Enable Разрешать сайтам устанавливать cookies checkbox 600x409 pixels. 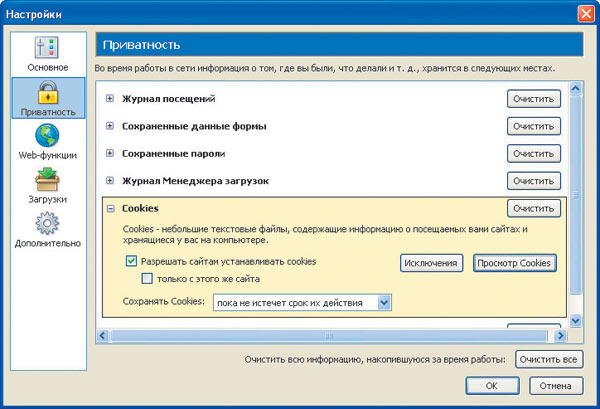pyautogui.click(x=131, y=261)
